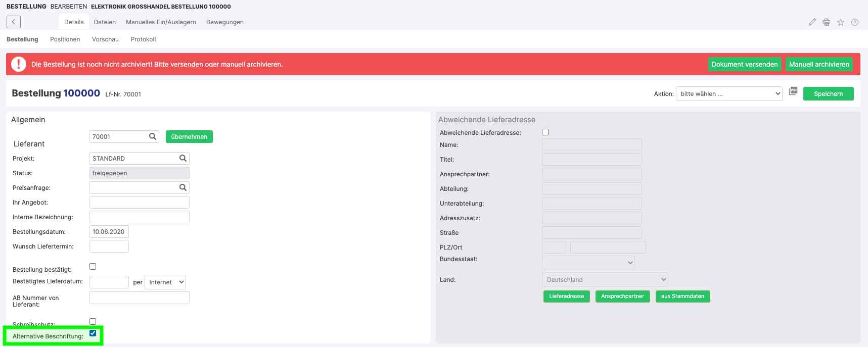Check the Bestellung bestätigt checkbox
868x347 pixels.
click(93, 267)
